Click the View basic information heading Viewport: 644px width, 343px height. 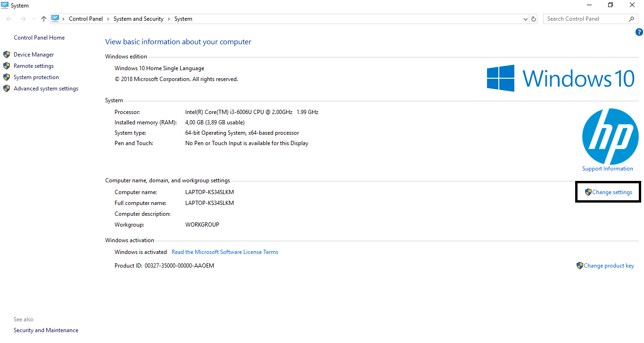pyautogui.click(x=178, y=42)
